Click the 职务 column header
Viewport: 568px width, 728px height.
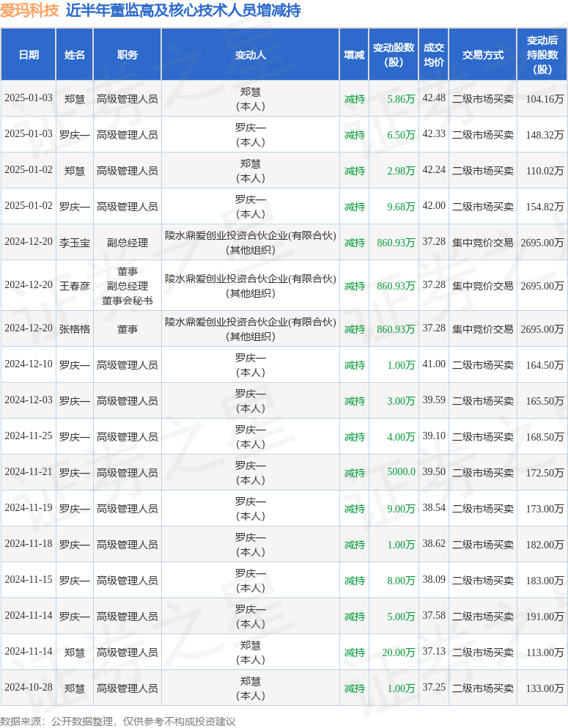(128, 55)
